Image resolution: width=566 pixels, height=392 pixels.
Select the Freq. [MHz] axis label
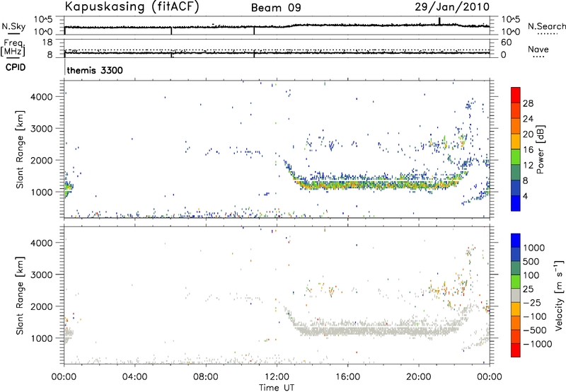click(x=13, y=47)
